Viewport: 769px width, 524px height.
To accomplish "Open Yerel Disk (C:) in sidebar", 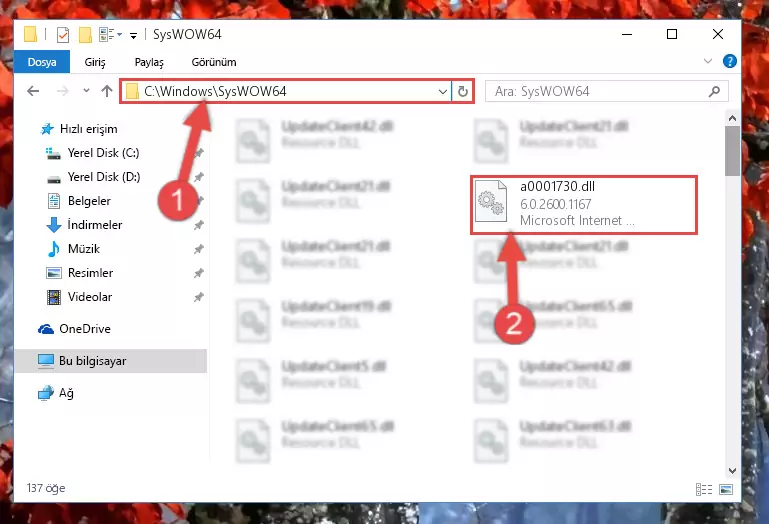I will point(92,153).
